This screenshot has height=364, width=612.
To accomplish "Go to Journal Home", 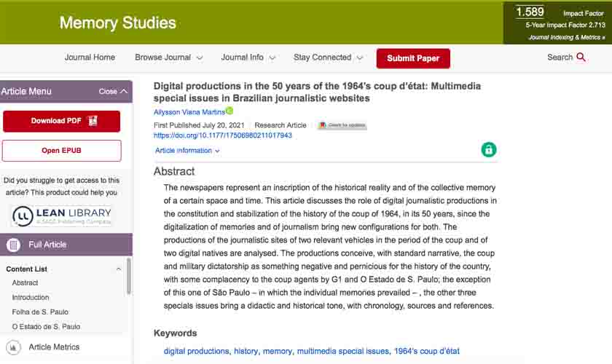I will click(x=90, y=58).
